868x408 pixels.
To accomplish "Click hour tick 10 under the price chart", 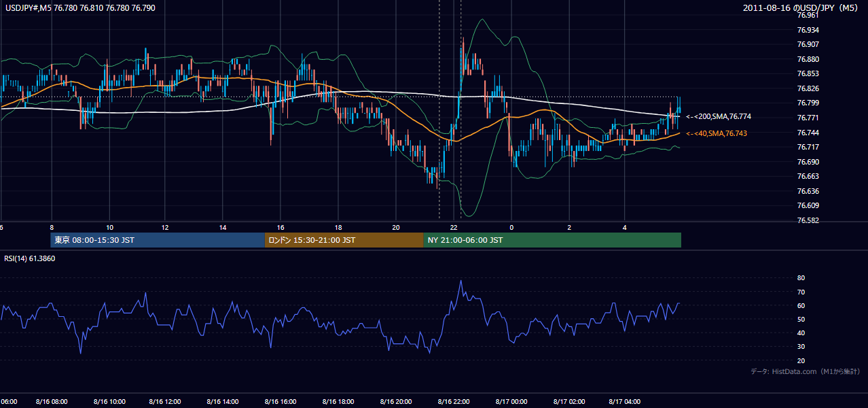I will tap(109, 228).
